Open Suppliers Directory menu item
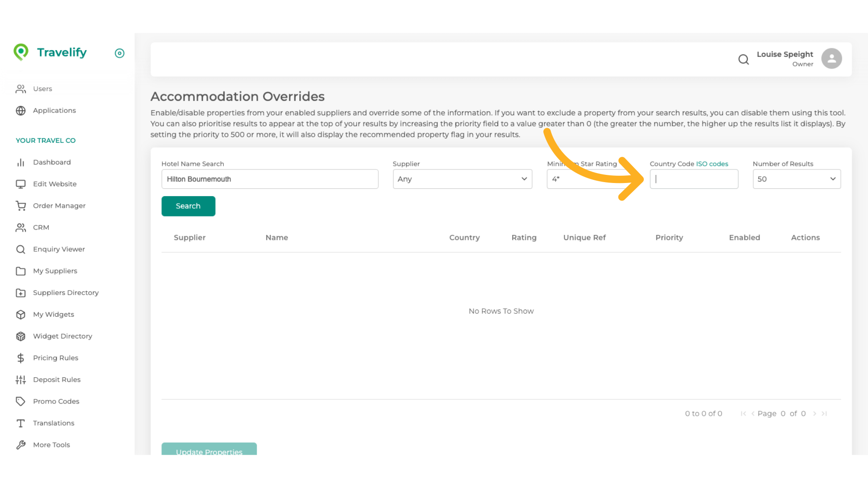Image resolution: width=868 pixels, height=488 pixels. (x=66, y=293)
